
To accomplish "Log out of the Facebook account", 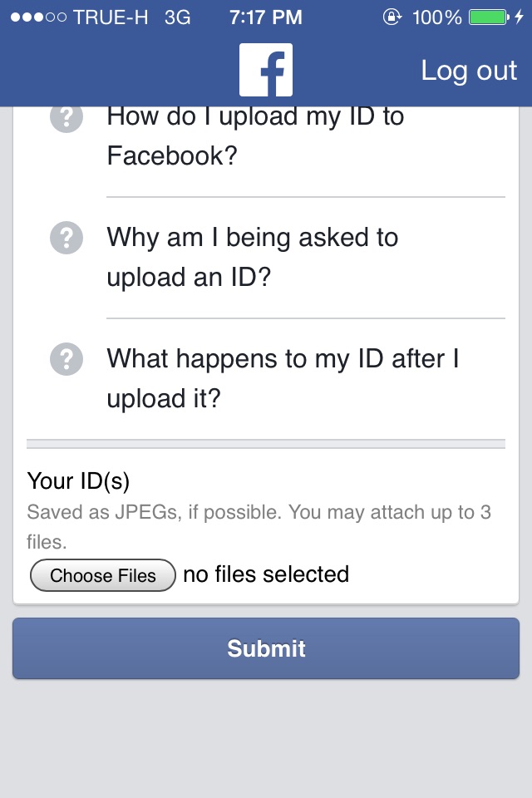I will coord(469,70).
